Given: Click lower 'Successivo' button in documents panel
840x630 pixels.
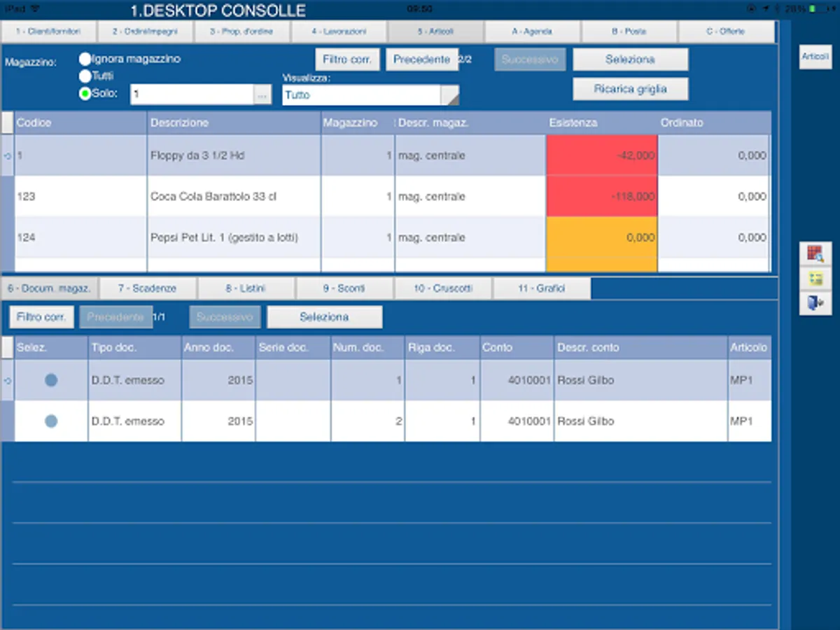Looking at the screenshot, I should point(225,317).
